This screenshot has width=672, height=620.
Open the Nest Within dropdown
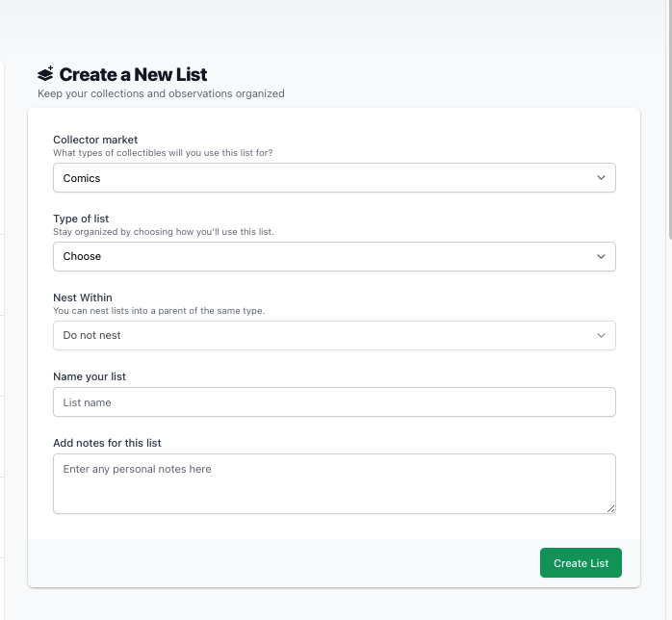334,335
